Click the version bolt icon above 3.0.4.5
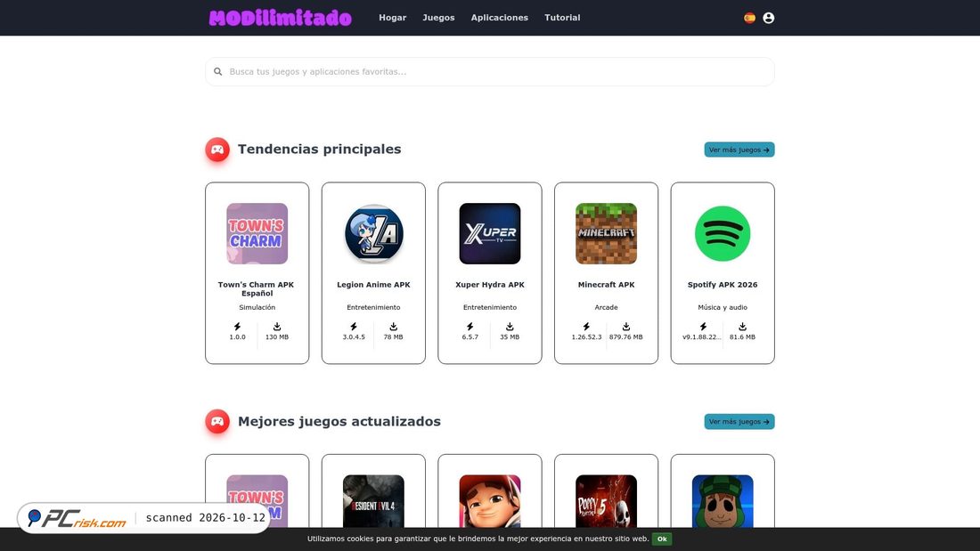The width and height of the screenshot is (980, 551). pos(354,327)
